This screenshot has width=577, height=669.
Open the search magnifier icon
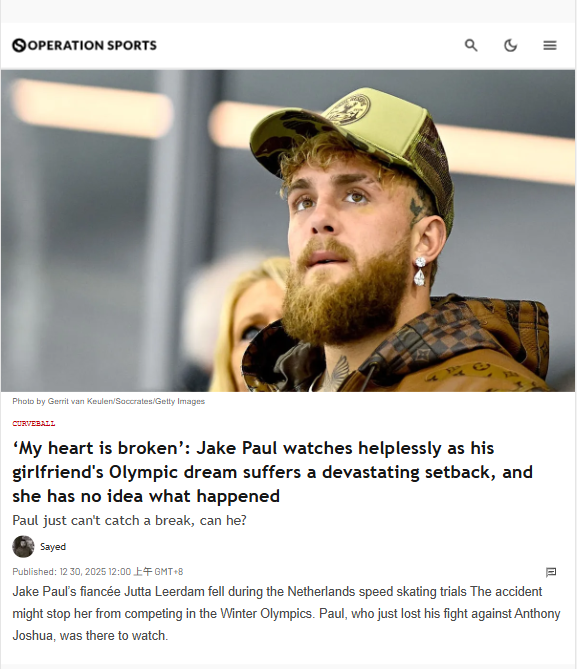[x=471, y=45]
